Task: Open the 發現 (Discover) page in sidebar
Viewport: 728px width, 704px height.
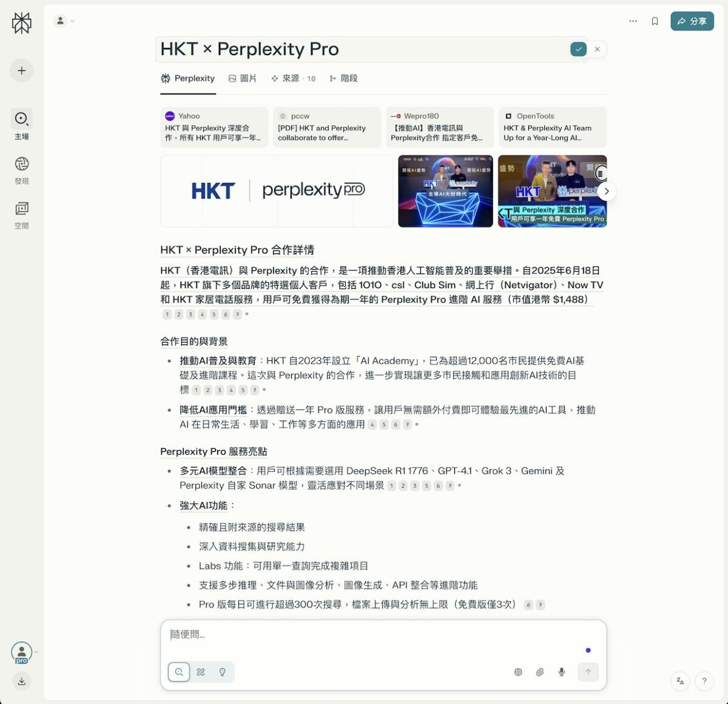Action: [x=21, y=165]
